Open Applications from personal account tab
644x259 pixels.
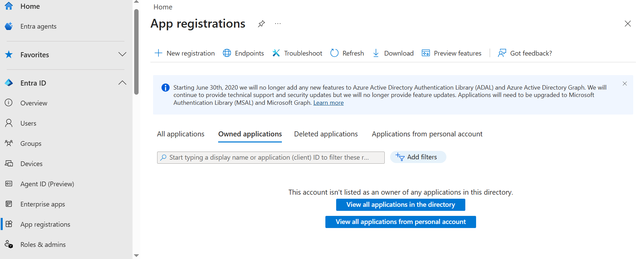coord(427,134)
